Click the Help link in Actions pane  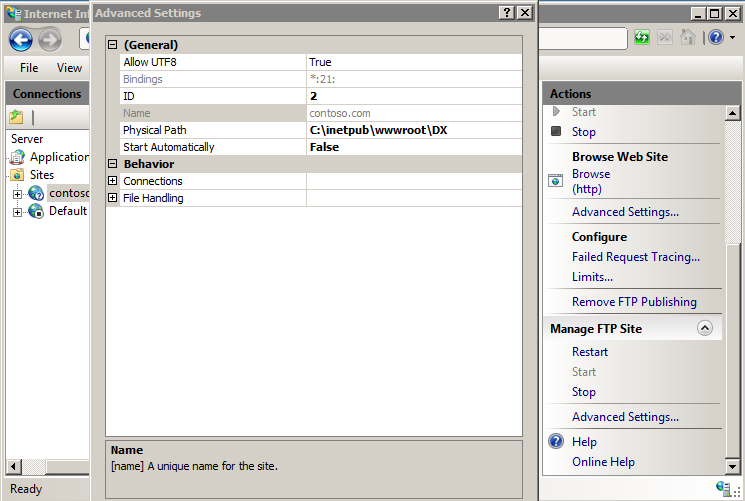(584, 442)
